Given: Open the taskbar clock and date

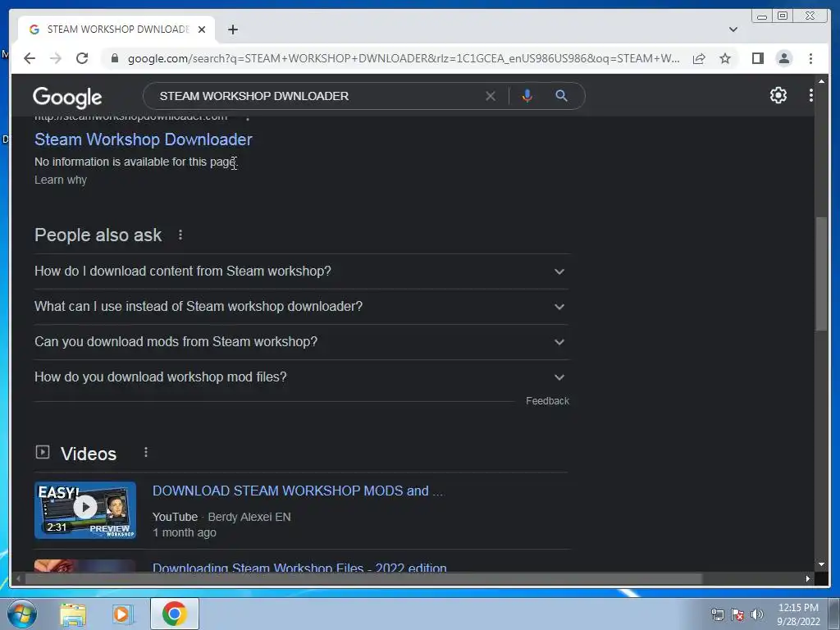Looking at the screenshot, I should pyautogui.click(x=798, y=614).
